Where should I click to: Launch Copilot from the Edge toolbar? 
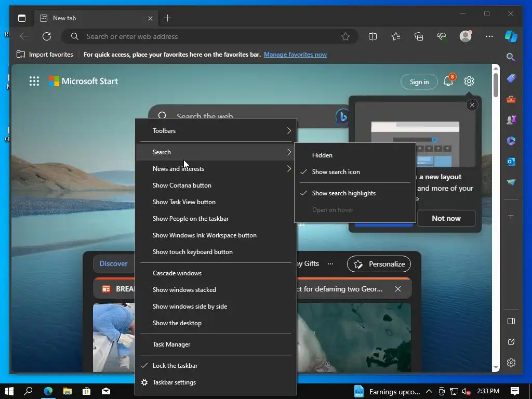(511, 36)
